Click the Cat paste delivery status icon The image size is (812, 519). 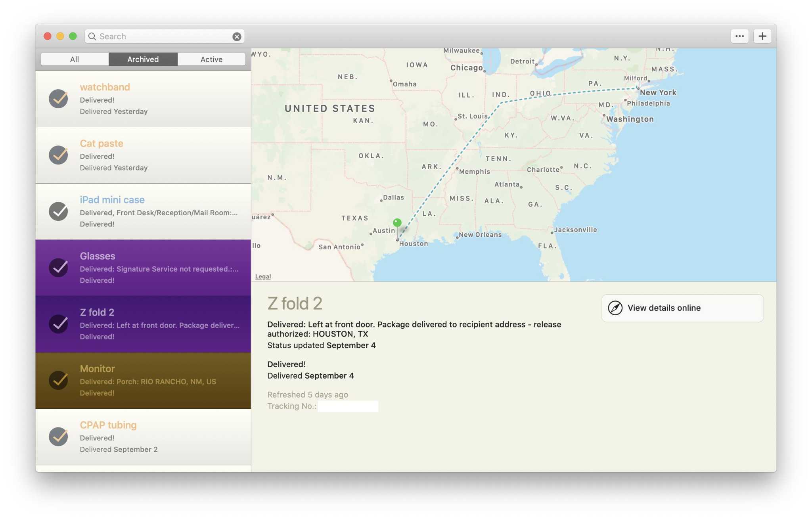click(x=58, y=155)
